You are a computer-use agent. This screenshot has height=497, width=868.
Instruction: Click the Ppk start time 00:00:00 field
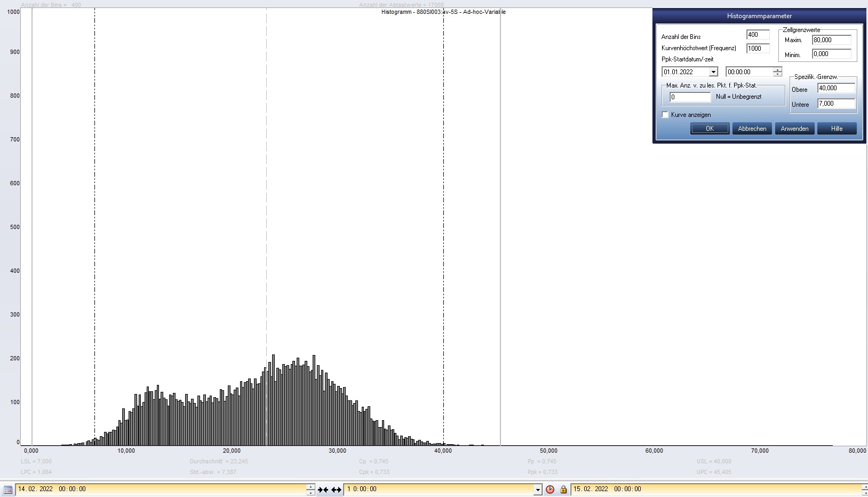pos(750,72)
